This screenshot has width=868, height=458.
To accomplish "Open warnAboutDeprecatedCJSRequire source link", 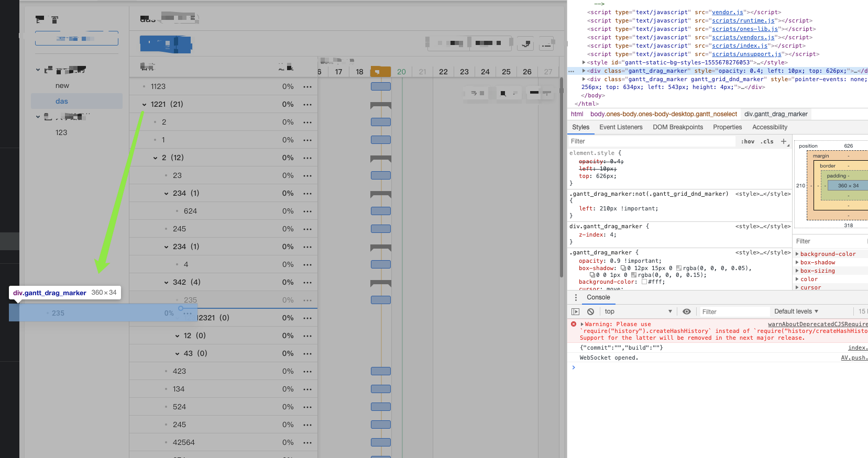I will [x=818, y=324].
